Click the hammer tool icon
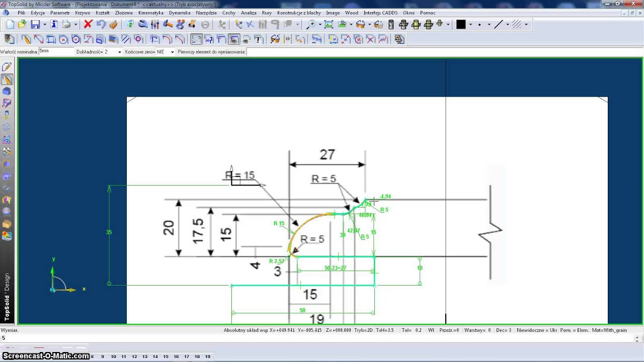The height and width of the screenshot is (362, 644). pos(168,24)
